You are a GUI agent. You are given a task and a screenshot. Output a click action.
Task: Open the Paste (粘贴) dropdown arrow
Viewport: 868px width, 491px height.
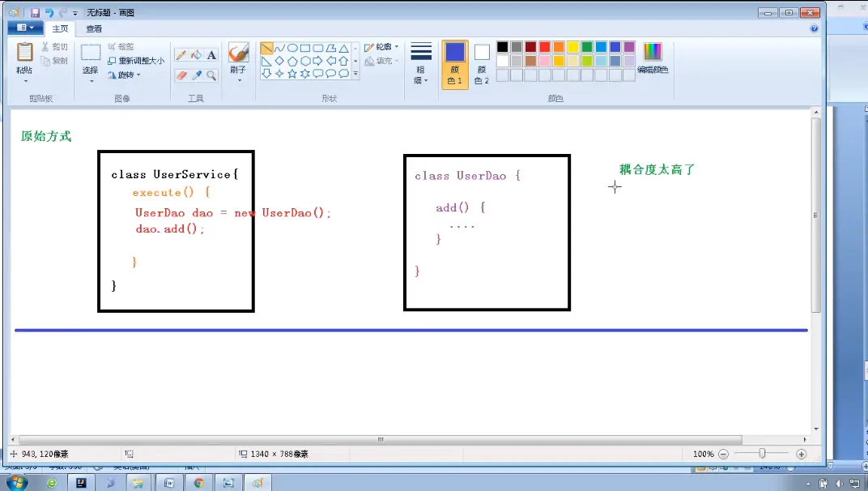pyautogui.click(x=25, y=81)
